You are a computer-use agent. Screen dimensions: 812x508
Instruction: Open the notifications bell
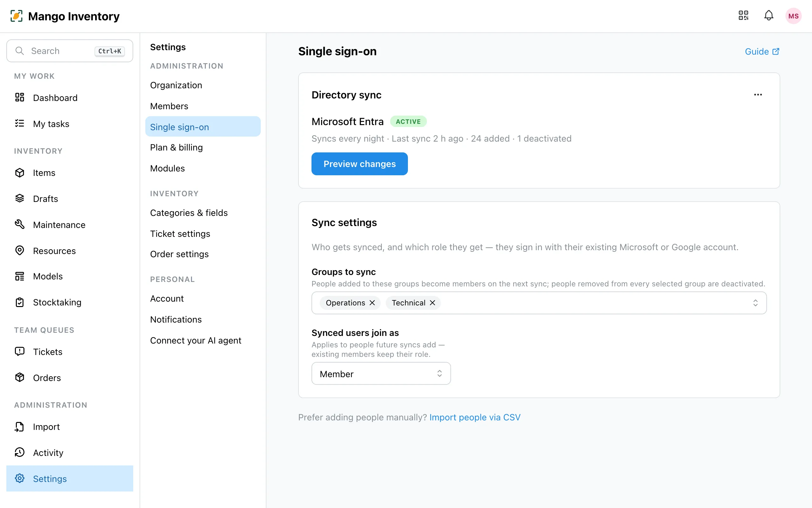click(769, 16)
